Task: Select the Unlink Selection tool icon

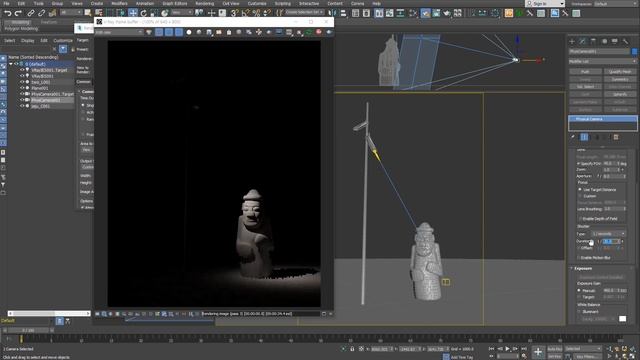Action: [x=41, y=13]
